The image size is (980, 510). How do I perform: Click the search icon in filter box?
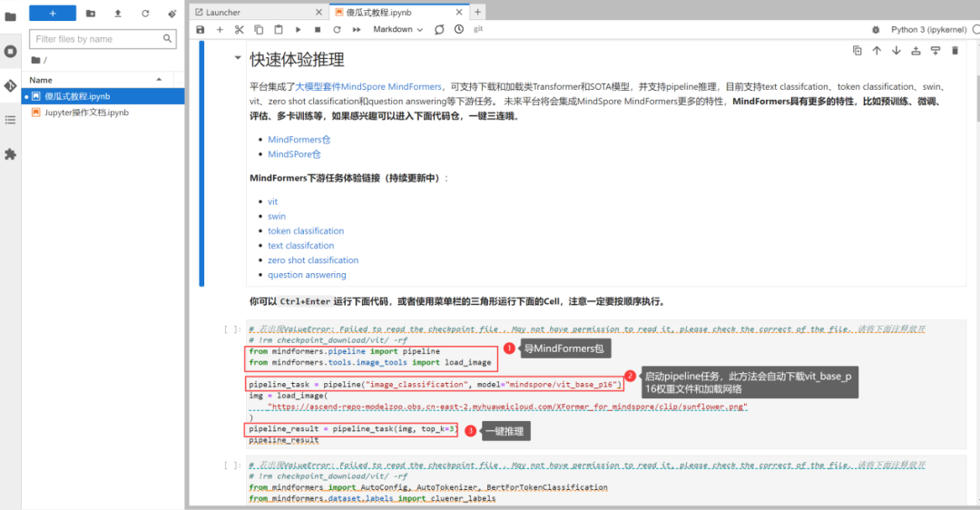click(x=167, y=39)
